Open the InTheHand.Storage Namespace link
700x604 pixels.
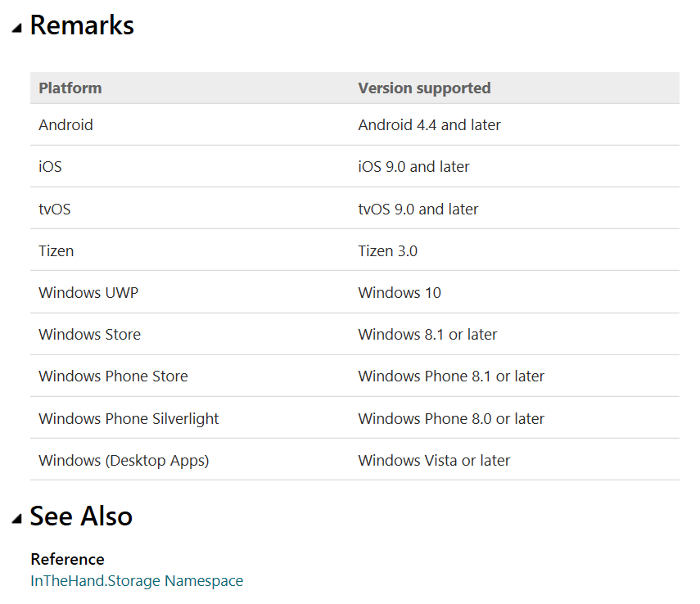tap(137, 581)
